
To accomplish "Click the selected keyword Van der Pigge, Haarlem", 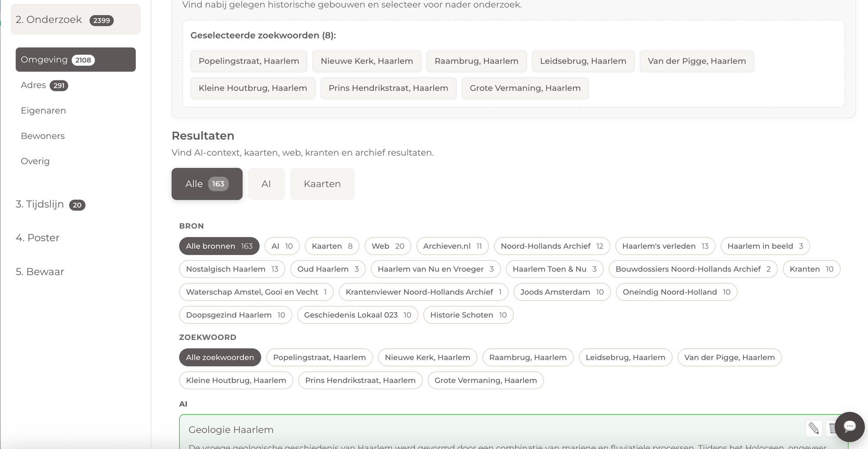I will tap(696, 61).
